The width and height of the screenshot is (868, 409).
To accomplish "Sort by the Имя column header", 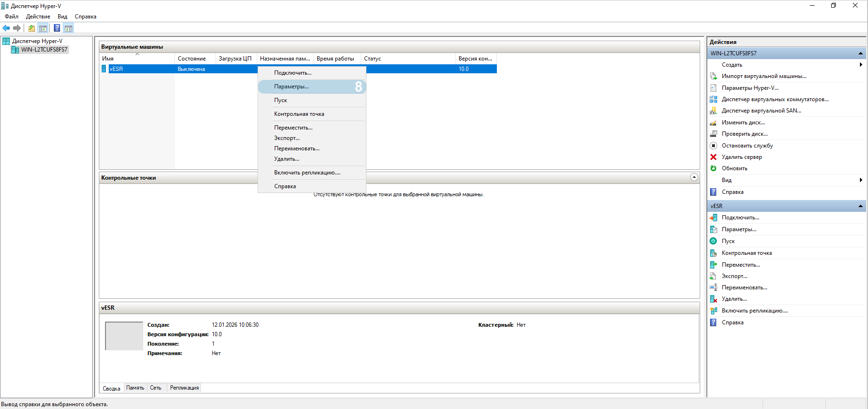I will click(137, 59).
